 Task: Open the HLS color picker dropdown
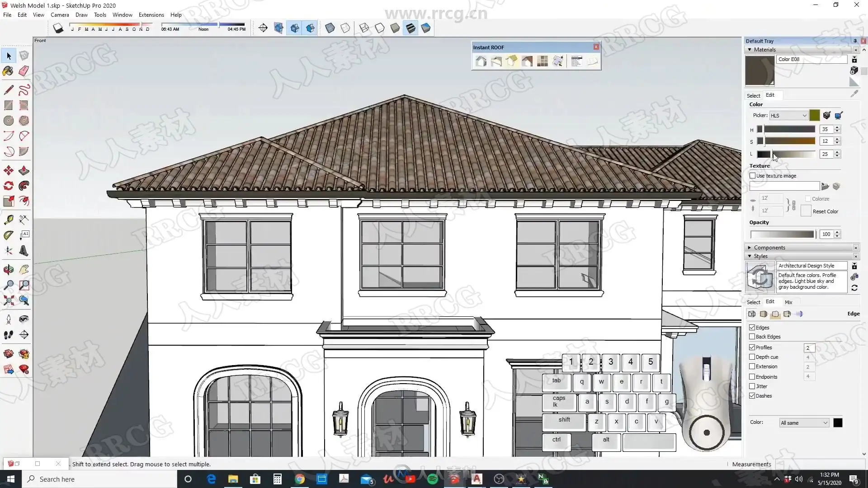tap(788, 116)
